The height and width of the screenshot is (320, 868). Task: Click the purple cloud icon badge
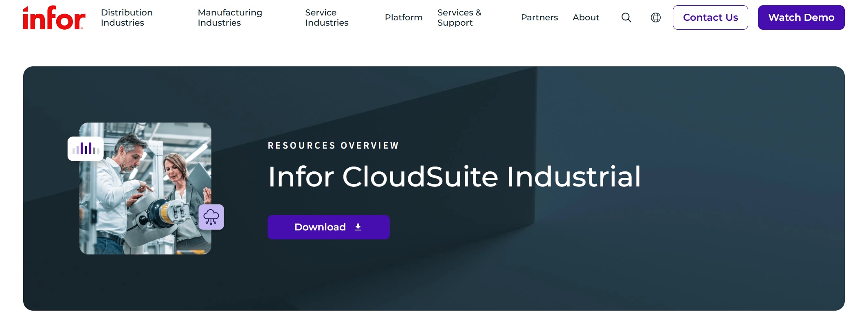[211, 217]
